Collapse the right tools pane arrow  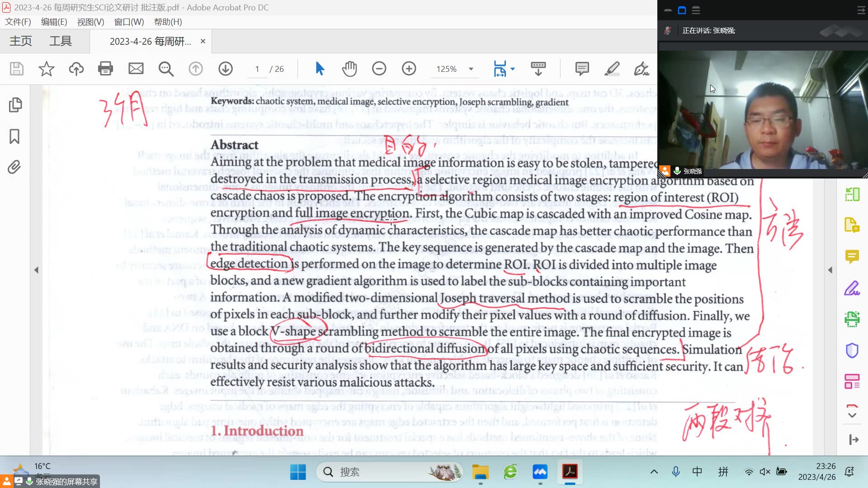point(854,440)
